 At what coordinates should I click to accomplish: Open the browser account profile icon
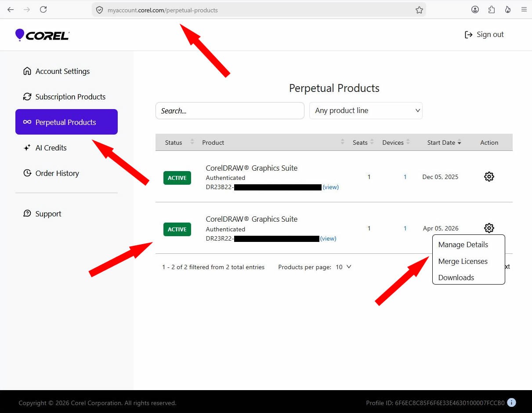point(475,9)
